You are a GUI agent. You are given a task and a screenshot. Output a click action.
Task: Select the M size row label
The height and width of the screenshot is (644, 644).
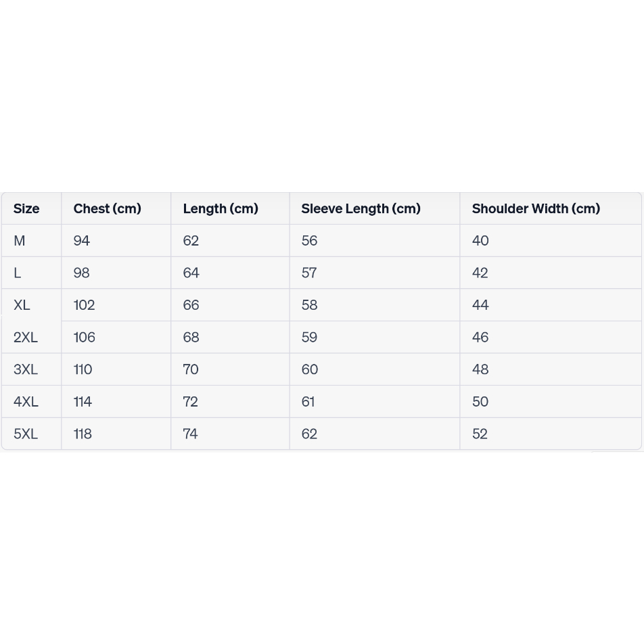click(x=20, y=241)
